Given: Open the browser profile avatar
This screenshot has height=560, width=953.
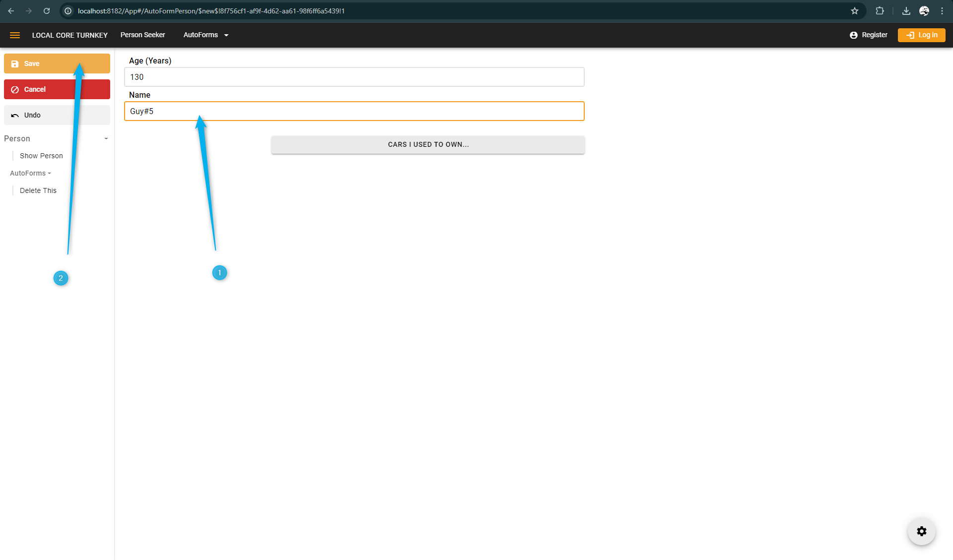Looking at the screenshot, I should (x=924, y=11).
